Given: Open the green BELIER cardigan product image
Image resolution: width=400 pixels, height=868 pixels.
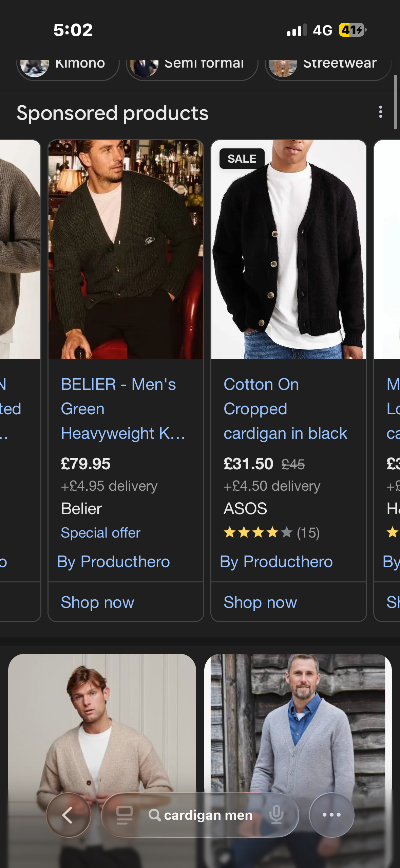Looking at the screenshot, I should coord(126,250).
